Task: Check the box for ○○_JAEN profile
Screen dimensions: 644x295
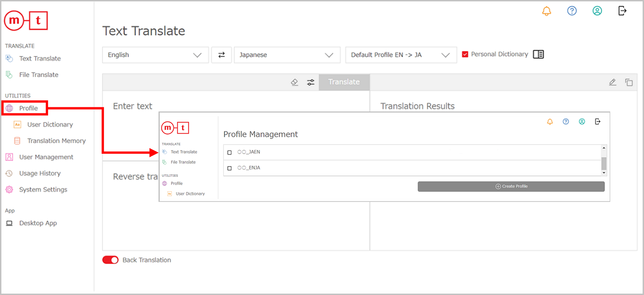Action: tap(230, 152)
